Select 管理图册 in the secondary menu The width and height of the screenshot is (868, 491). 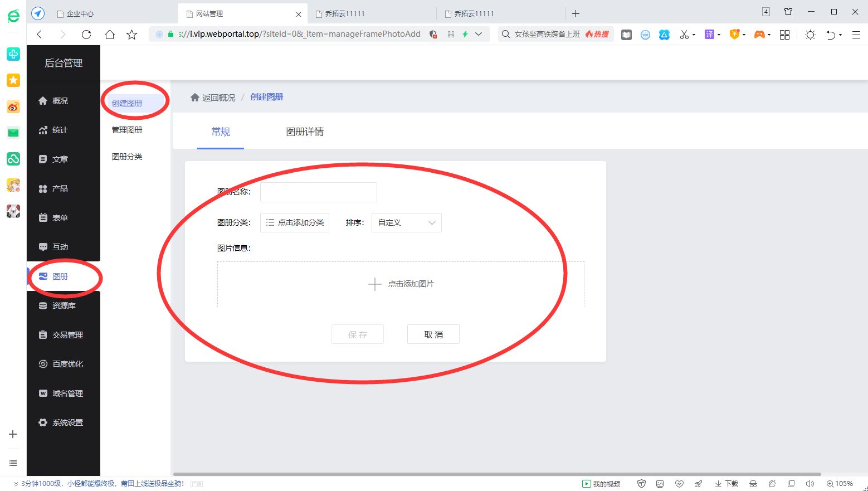click(126, 129)
